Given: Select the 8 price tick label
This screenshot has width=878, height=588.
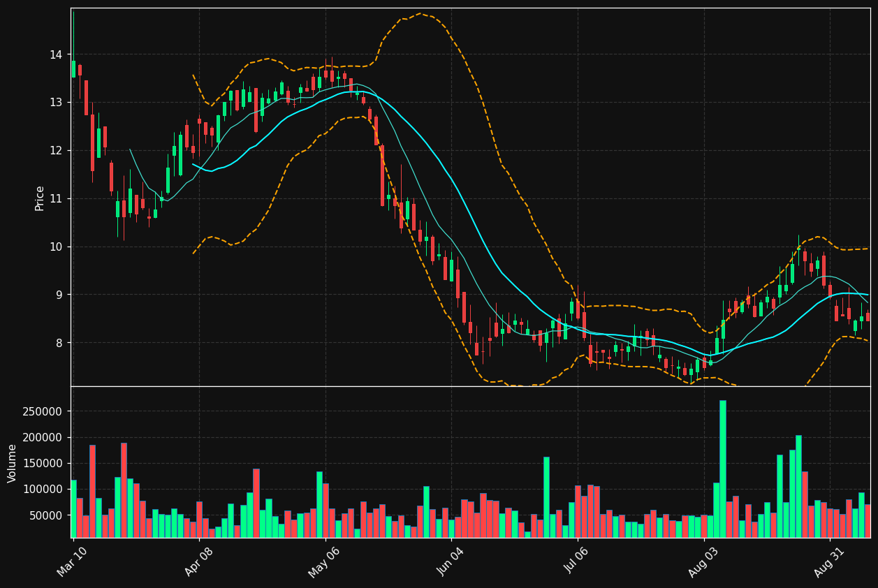Looking at the screenshot, I should pyautogui.click(x=59, y=343).
